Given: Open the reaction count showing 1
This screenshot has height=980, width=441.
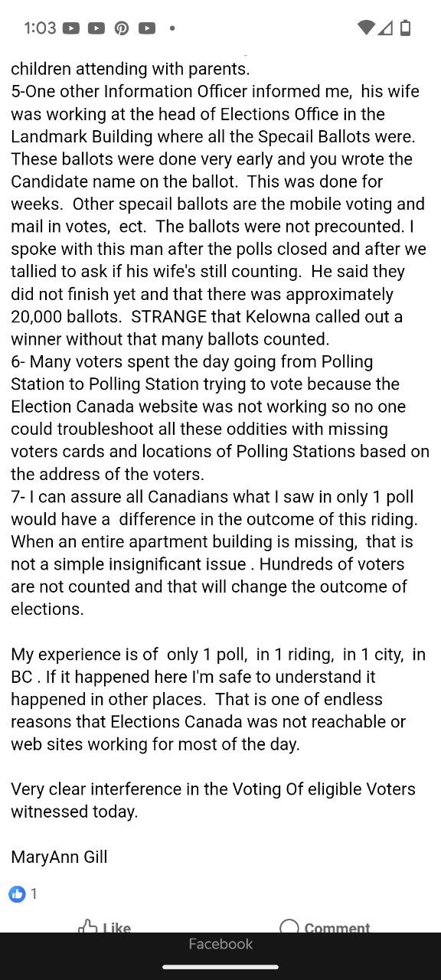Looking at the screenshot, I should click(x=34, y=893).
